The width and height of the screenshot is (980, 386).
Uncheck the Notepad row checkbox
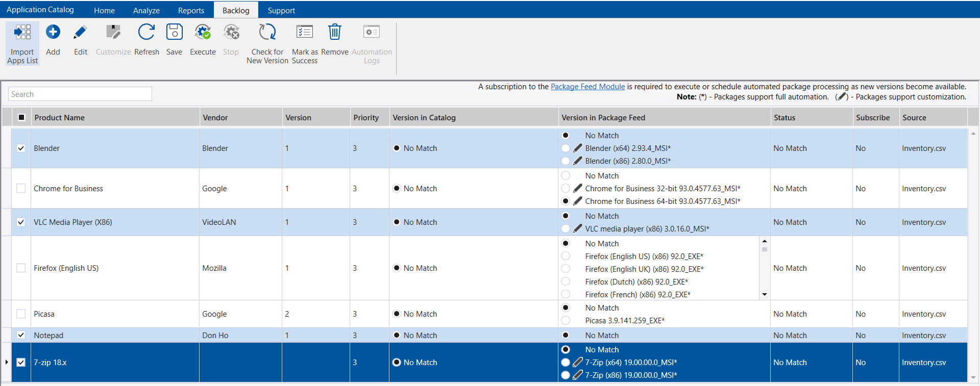(x=21, y=335)
